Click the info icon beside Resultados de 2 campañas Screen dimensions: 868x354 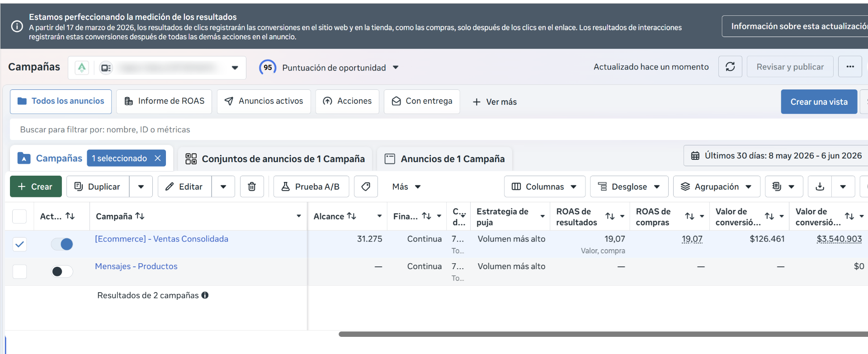[x=205, y=295]
